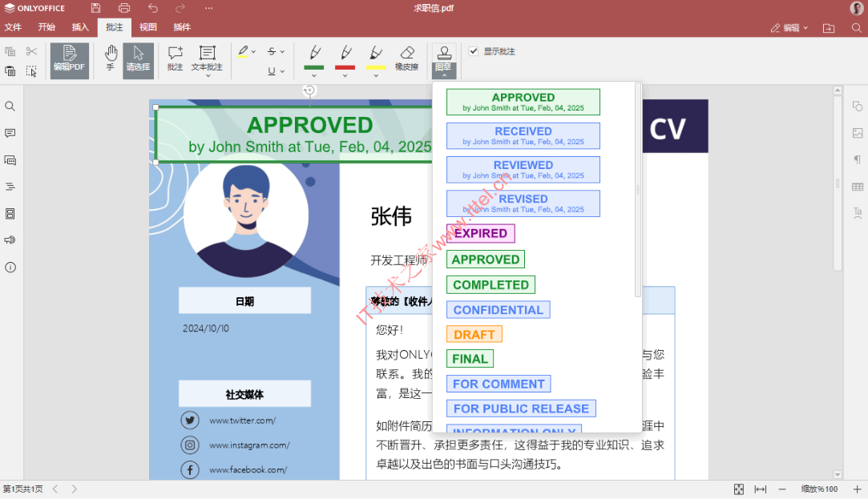Print the PDF using the printer icon
The width and height of the screenshot is (868, 499).
point(124,8)
